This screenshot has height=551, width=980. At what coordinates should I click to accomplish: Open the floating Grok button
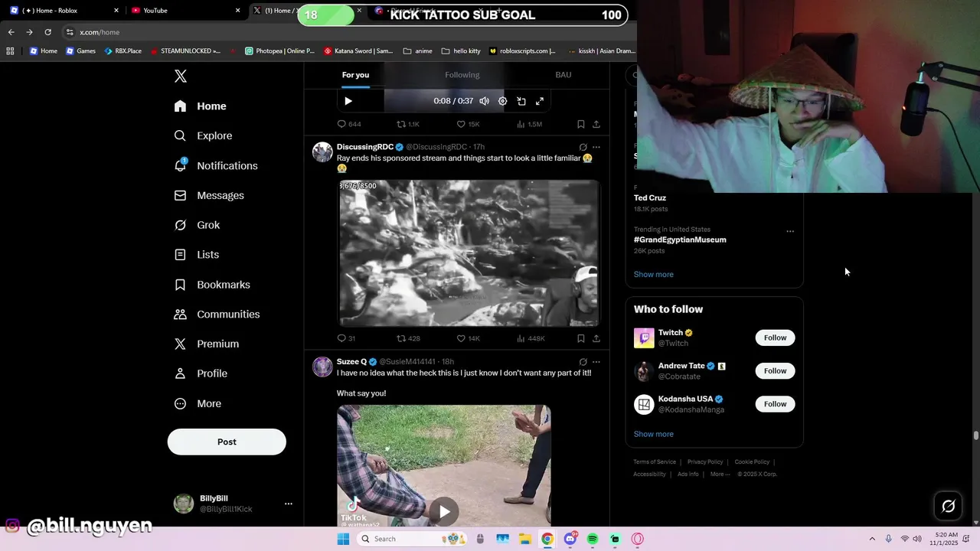pyautogui.click(x=948, y=506)
